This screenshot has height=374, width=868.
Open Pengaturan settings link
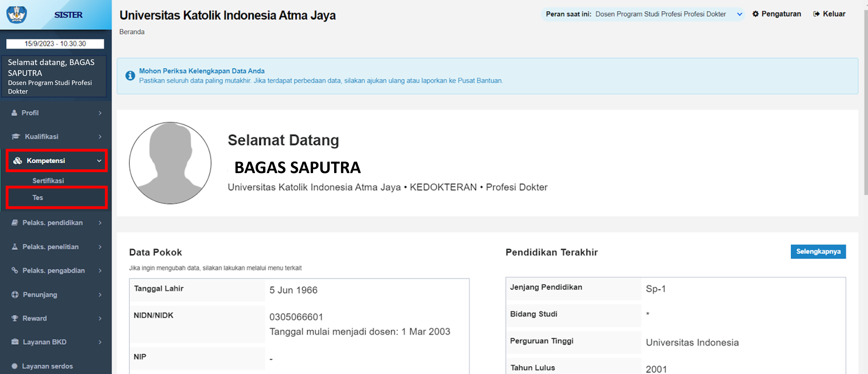click(777, 14)
